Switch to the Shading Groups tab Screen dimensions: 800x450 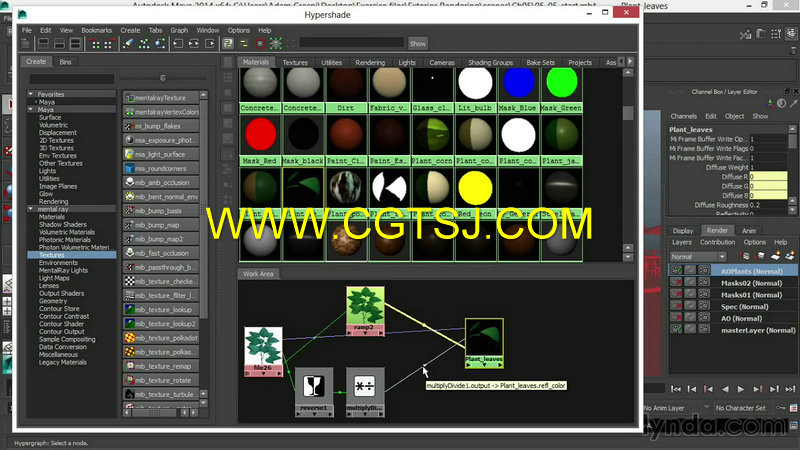tap(490, 63)
